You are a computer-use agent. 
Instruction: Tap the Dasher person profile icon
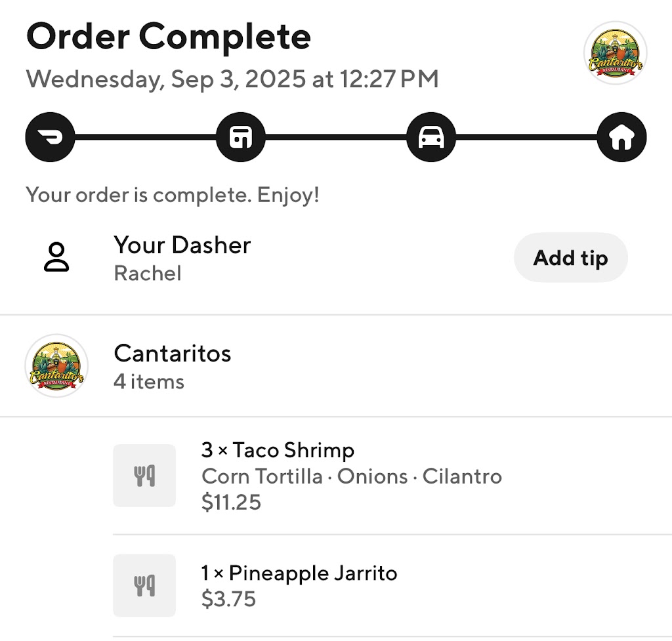coord(57,257)
